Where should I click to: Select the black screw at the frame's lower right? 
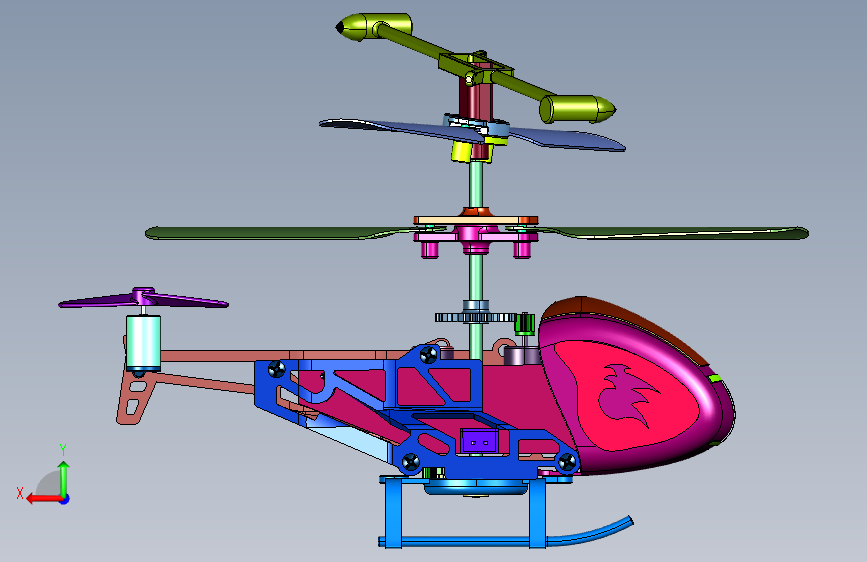[x=567, y=462]
